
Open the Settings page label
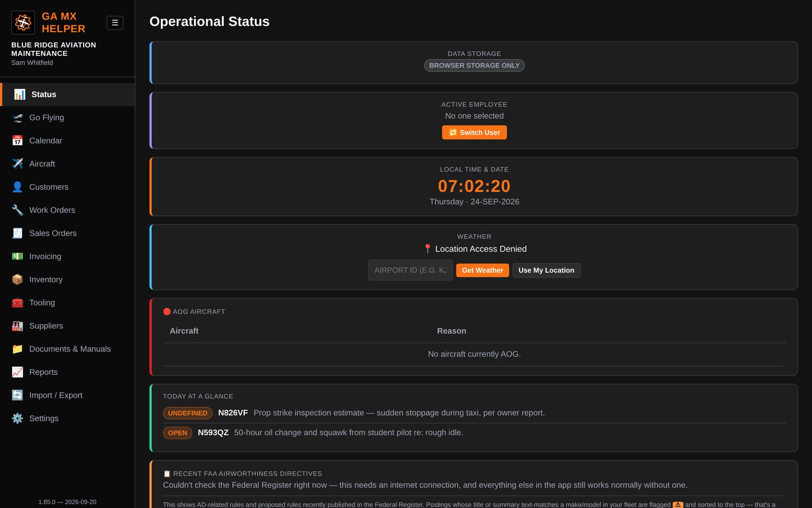[44, 419]
